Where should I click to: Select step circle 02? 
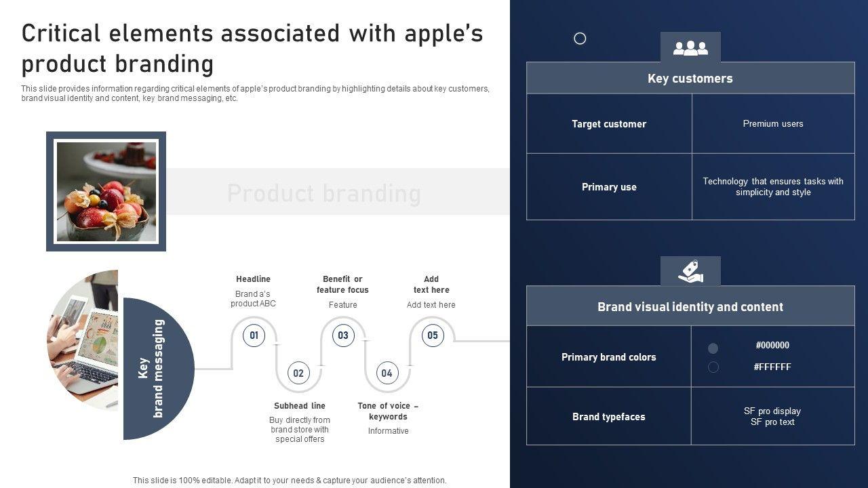coord(298,373)
